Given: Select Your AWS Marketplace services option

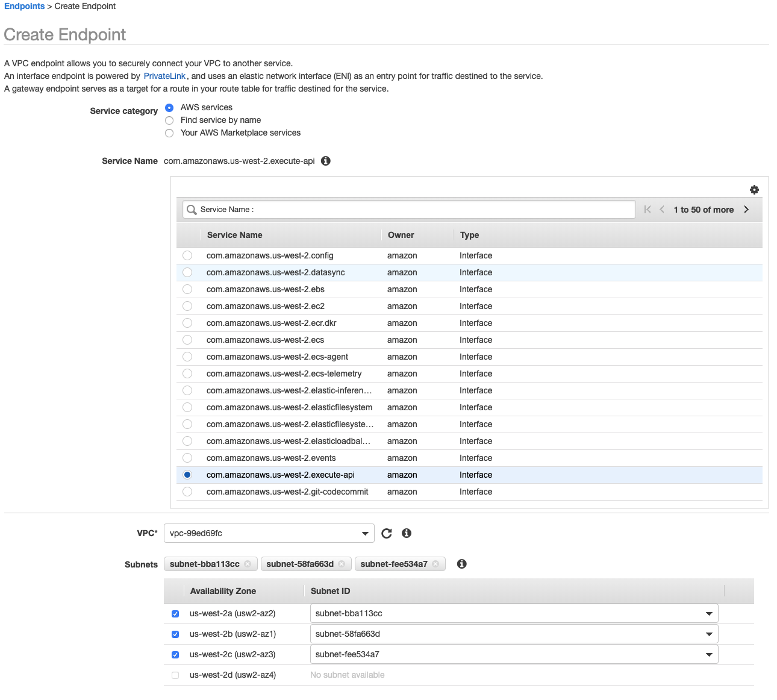Looking at the screenshot, I should pos(169,133).
